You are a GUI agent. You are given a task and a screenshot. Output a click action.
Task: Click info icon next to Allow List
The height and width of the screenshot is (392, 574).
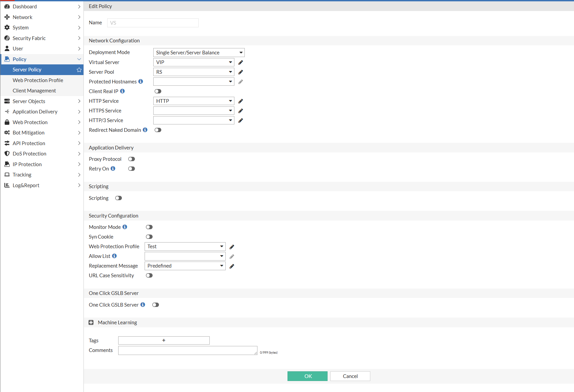(x=115, y=256)
